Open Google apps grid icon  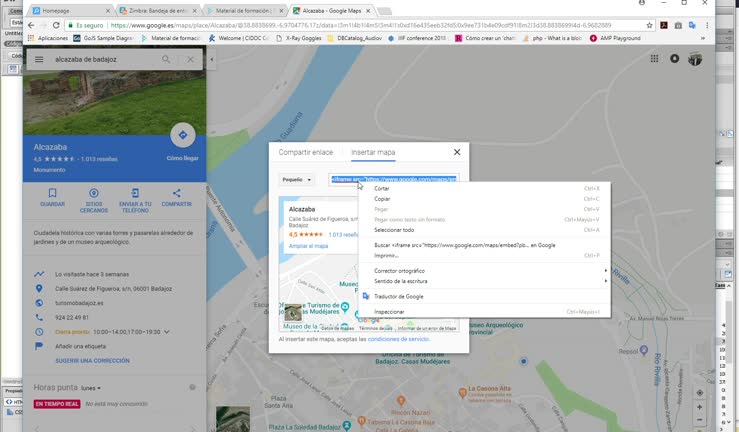[x=654, y=58]
